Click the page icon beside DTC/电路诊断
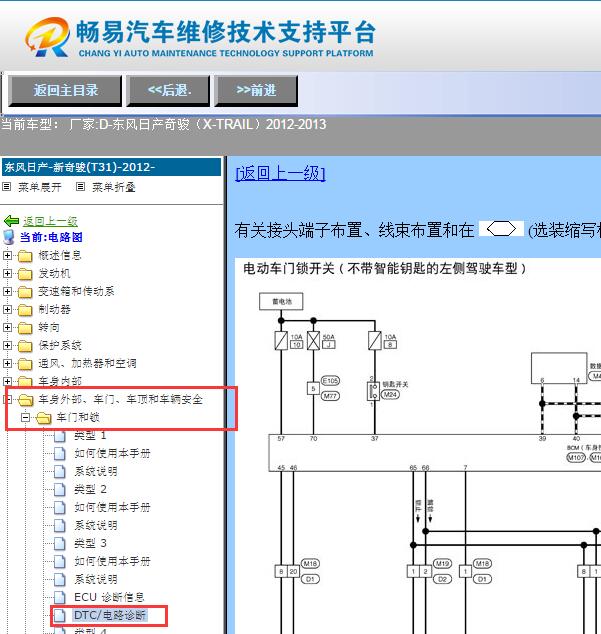601x634 pixels. tap(59, 615)
